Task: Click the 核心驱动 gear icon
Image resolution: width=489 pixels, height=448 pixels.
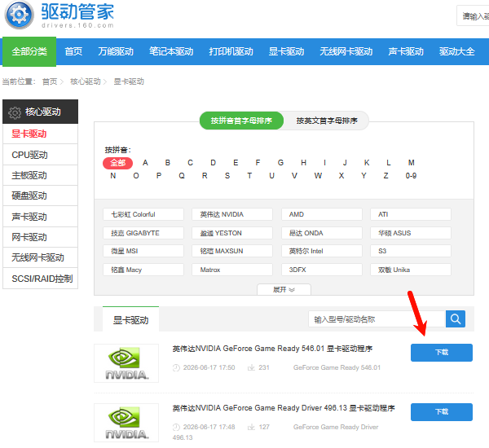Action: tap(15, 112)
